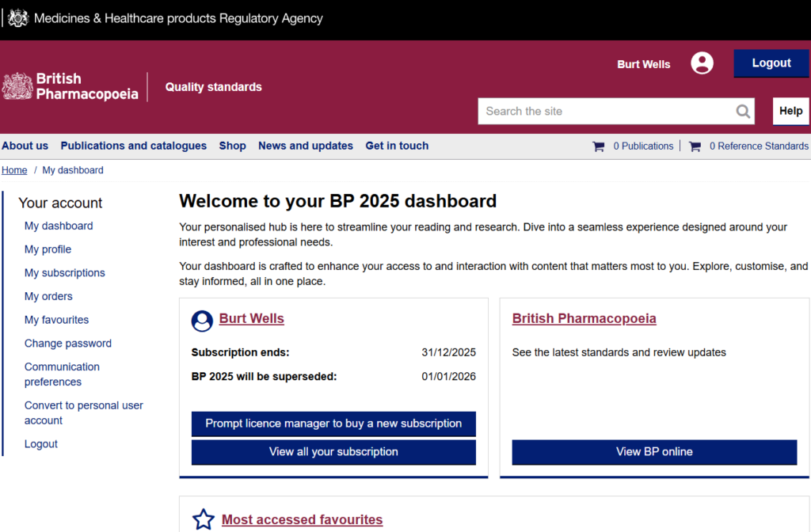Click the MHRA royal crest icon

point(17,18)
